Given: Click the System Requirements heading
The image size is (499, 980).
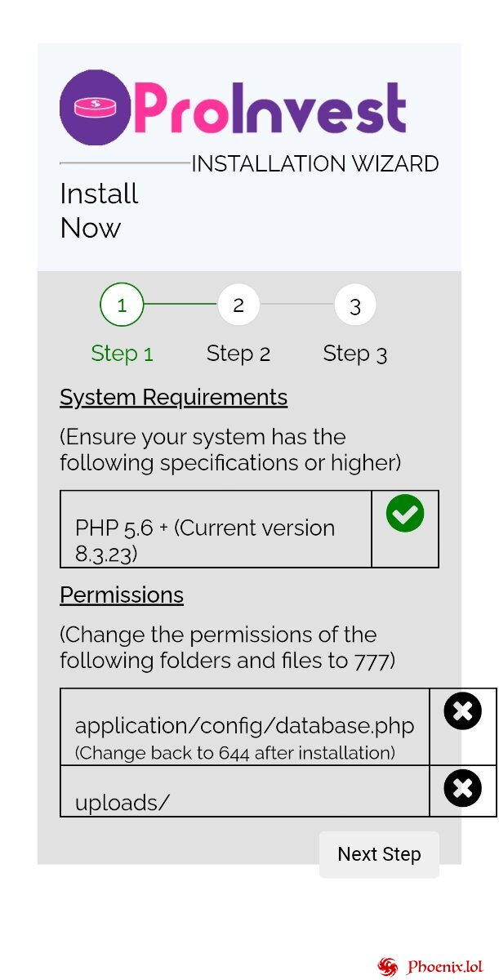Looking at the screenshot, I should tap(173, 398).
